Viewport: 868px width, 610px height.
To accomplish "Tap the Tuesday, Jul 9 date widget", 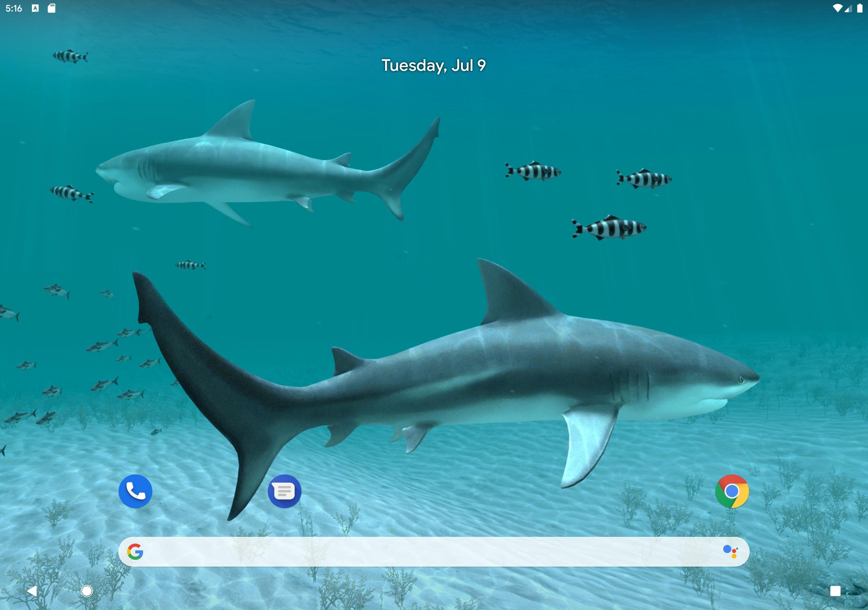I will [434, 65].
